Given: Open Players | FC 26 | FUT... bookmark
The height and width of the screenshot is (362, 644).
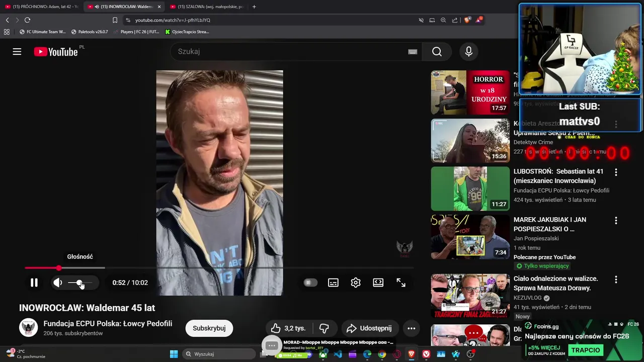Looking at the screenshot, I should pos(137,32).
